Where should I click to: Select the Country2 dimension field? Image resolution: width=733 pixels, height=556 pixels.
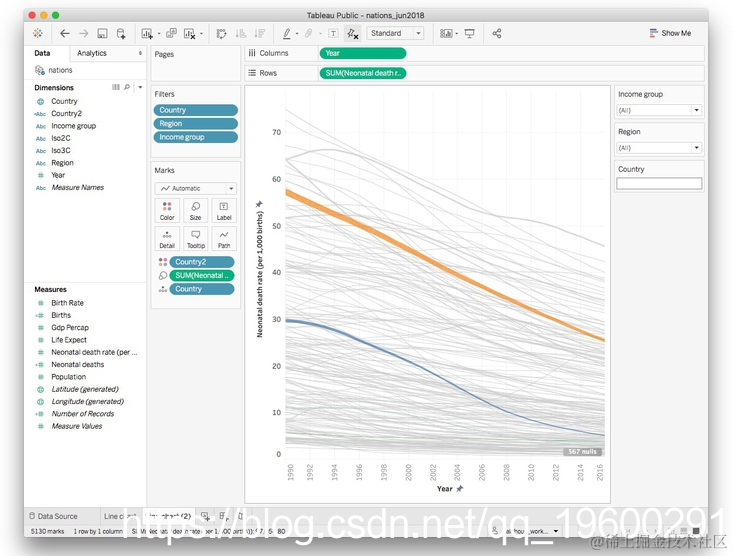[66, 113]
